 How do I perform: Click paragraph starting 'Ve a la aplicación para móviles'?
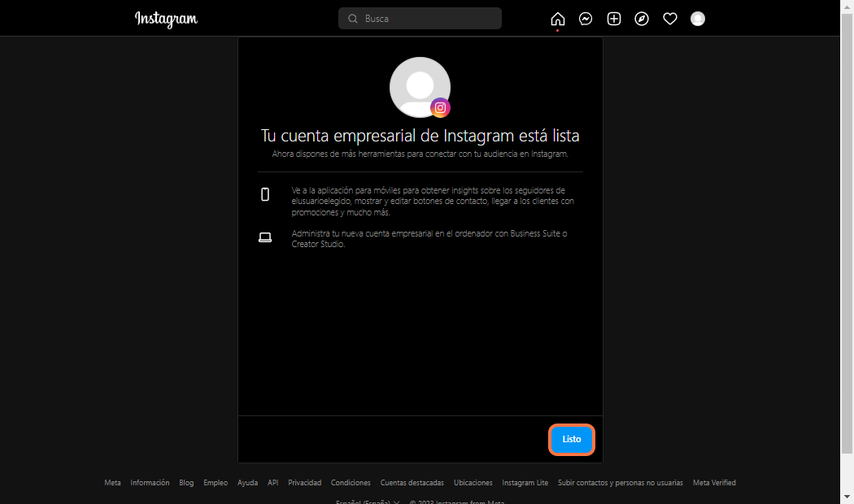pos(433,202)
